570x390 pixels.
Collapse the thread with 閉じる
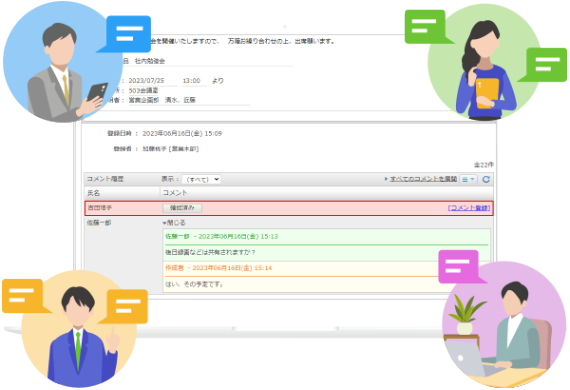pyautogui.click(x=174, y=222)
